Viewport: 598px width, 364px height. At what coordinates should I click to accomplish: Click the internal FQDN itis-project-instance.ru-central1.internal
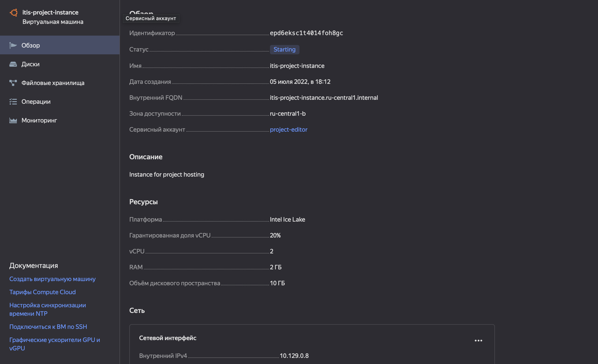[324, 97]
